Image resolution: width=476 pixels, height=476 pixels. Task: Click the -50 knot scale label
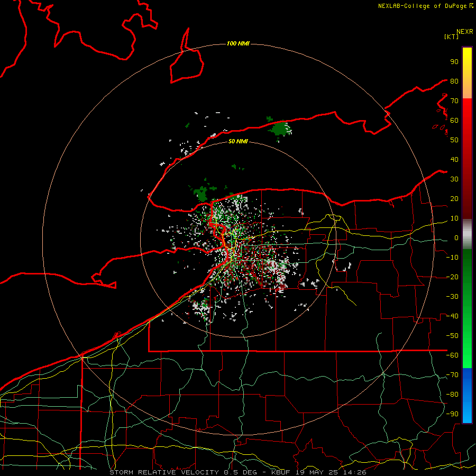coord(452,336)
